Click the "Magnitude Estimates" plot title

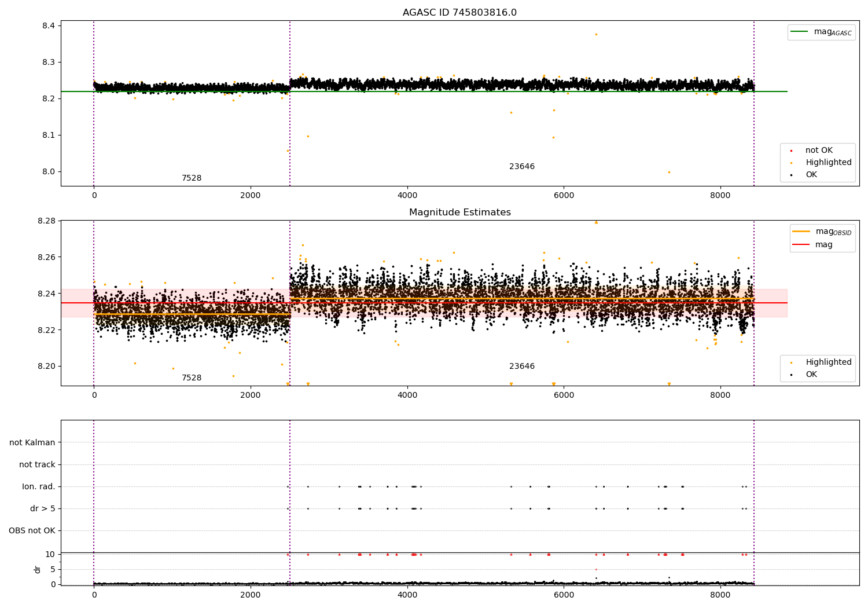[x=459, y=213]
